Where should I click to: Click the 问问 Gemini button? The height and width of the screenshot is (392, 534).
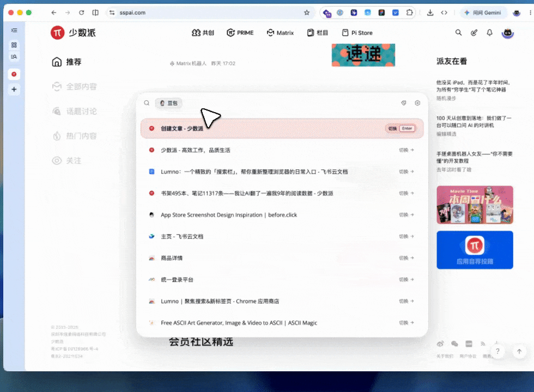pyautogui.click(x=483, y=13)
